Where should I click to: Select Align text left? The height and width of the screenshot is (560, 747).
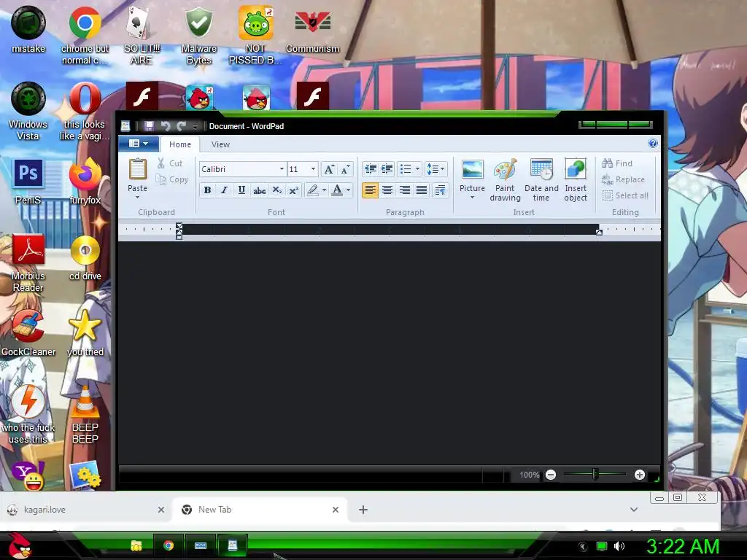tap(370, 190)
